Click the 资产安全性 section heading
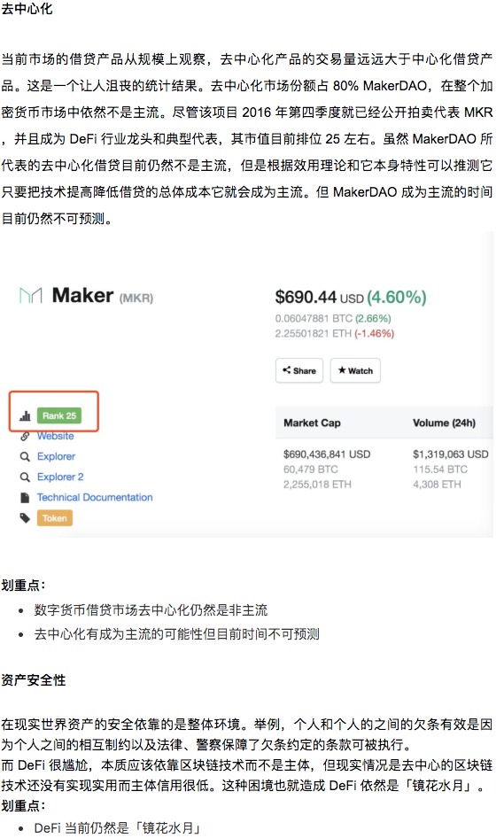Viewport: 504px width, 838px height. 33,679
